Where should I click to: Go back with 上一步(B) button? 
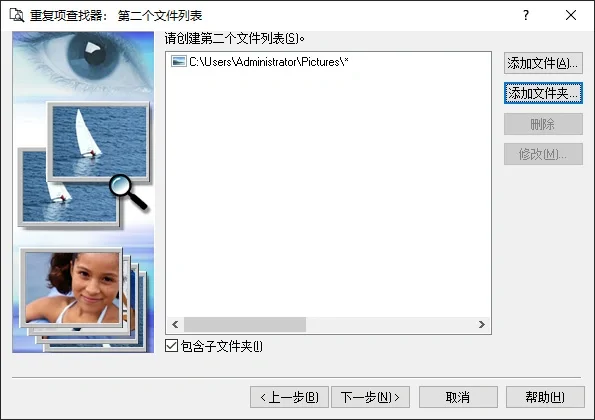click(x=289, y=397)
